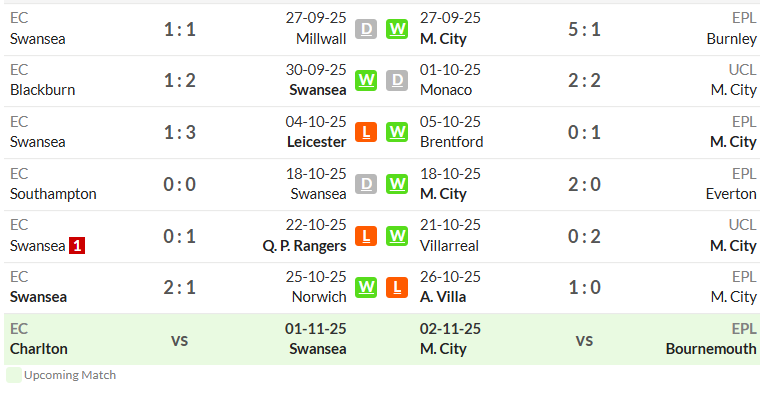Click the Q. P. Rangers team name

304,246
